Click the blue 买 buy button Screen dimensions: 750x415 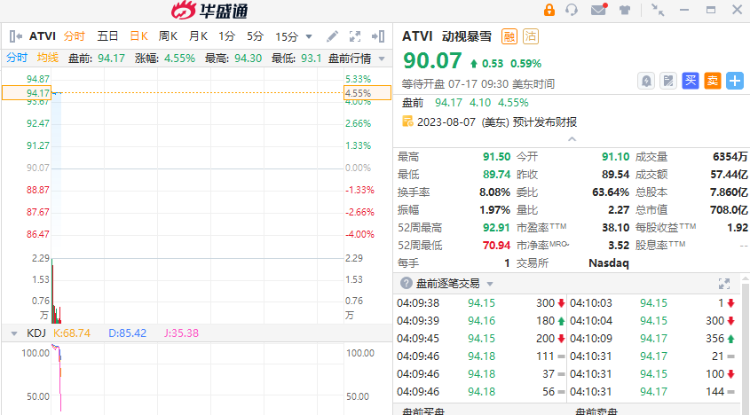click(691, 80)
